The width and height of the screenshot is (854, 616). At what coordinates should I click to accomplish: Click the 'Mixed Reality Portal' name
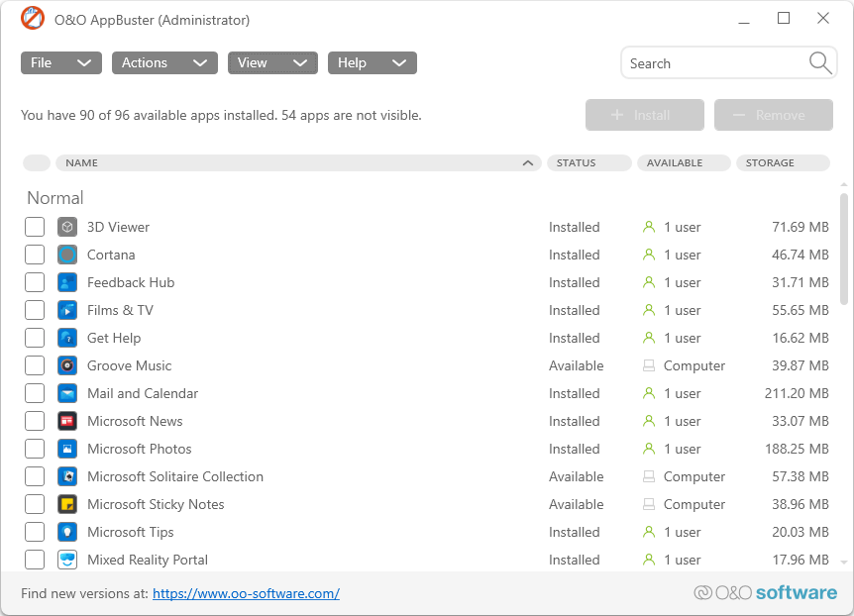[148, 560]
